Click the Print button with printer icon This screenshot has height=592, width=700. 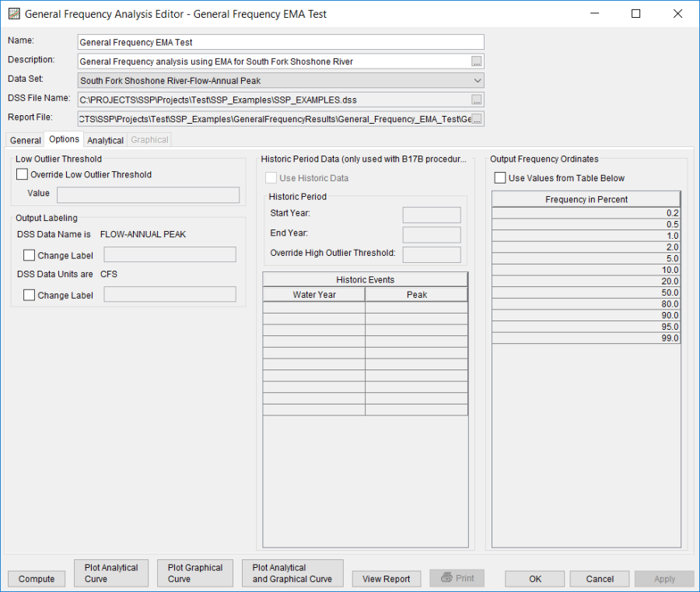(x=457, y=578)
